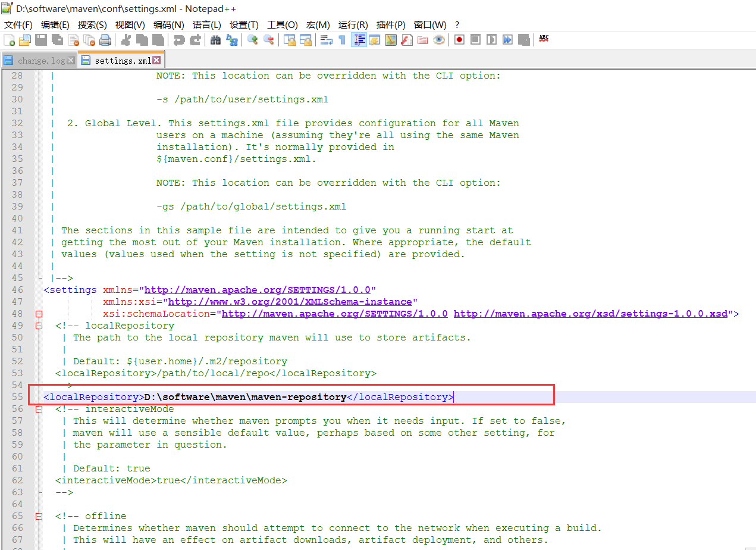Open the 宏(M) menu
This screenshot has height=550, width=756.
[318, 24]
